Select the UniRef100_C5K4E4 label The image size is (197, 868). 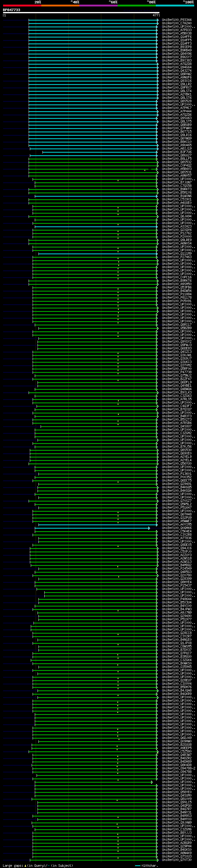(176, 531)
